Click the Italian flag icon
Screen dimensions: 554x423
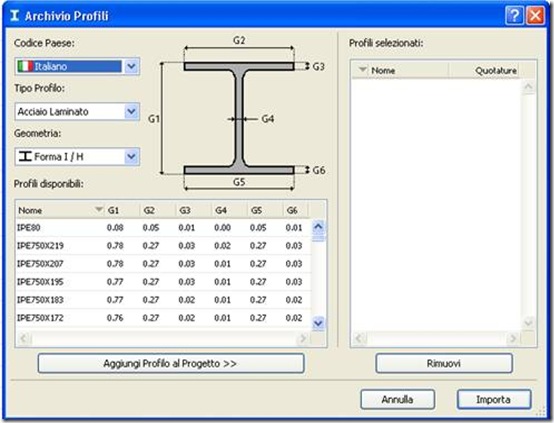[x=25, y=66]
